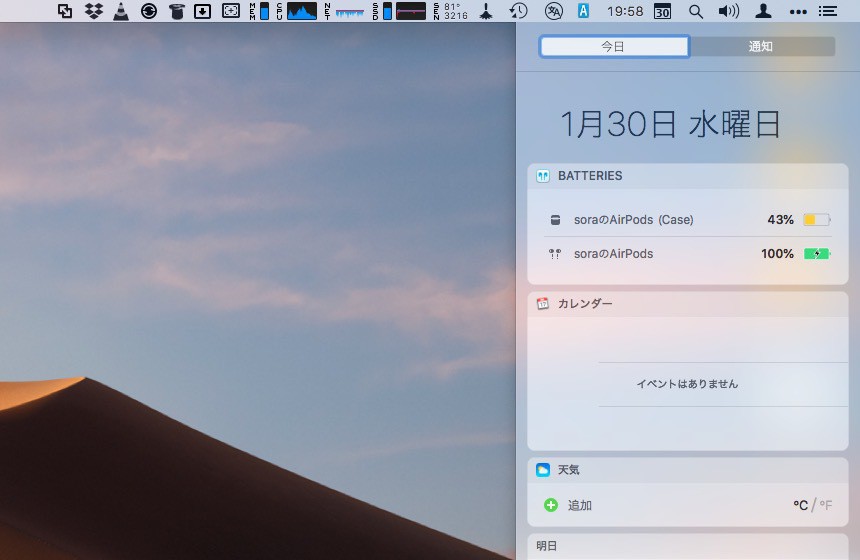This screenshot has height=560, width=860.
Task: Open the カレンダー widget header
Action: point(688,304)
